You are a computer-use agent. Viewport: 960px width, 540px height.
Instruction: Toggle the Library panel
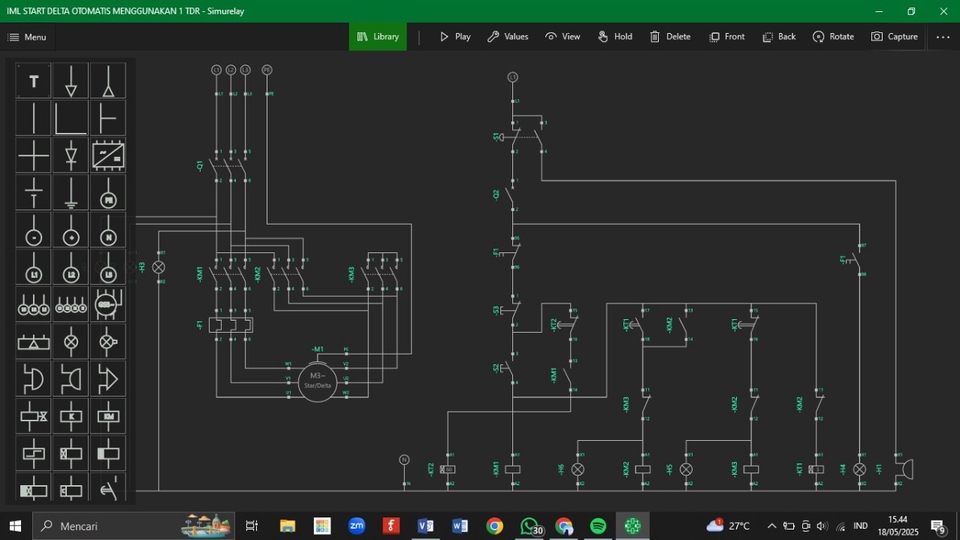[x=378, y=37]
